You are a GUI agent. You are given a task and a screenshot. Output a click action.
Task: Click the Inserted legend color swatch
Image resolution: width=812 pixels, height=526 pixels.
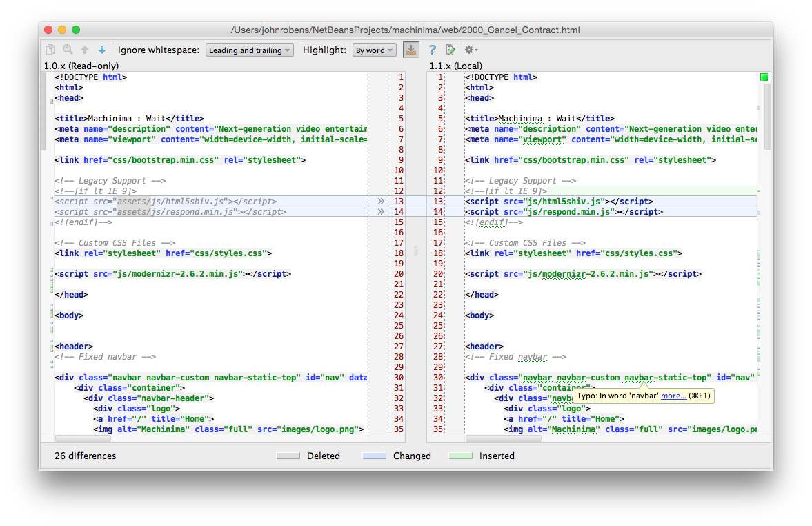(460, 456)
